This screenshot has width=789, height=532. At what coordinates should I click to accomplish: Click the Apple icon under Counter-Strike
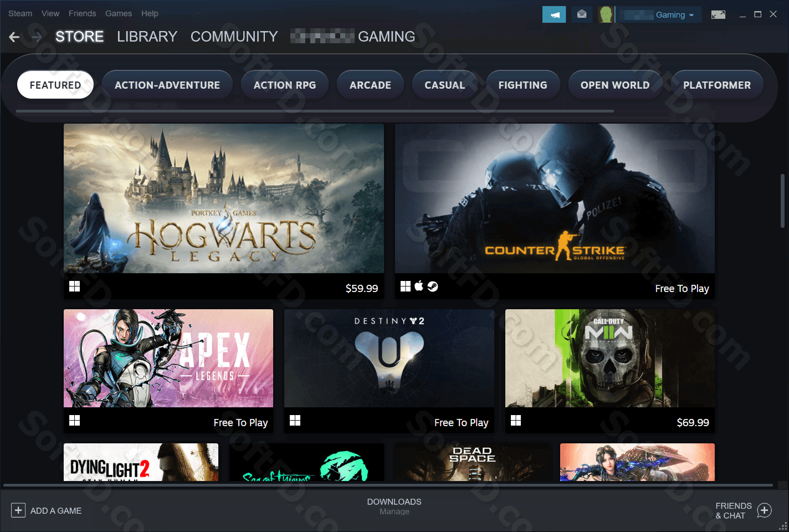click(x=419, y=286)
